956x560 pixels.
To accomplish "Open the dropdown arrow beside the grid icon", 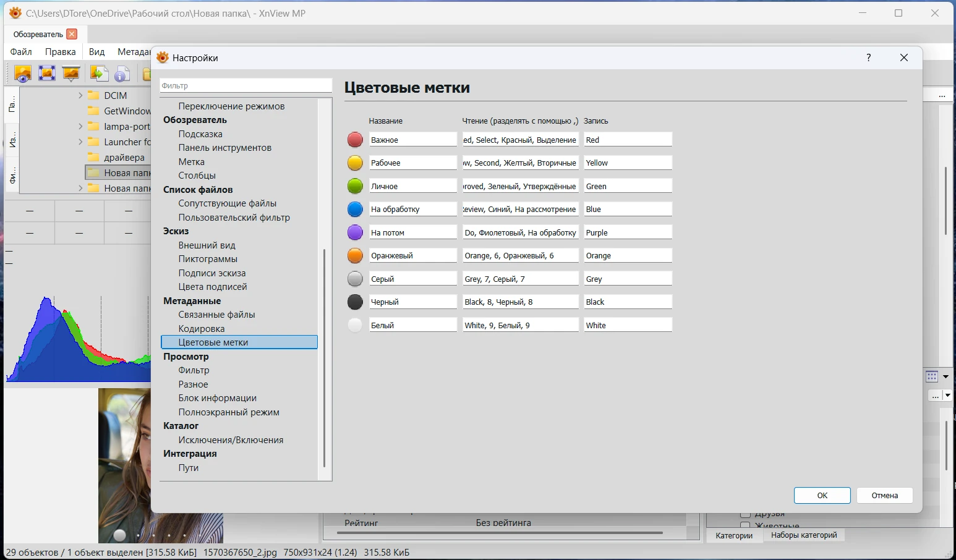I will 945,376.
